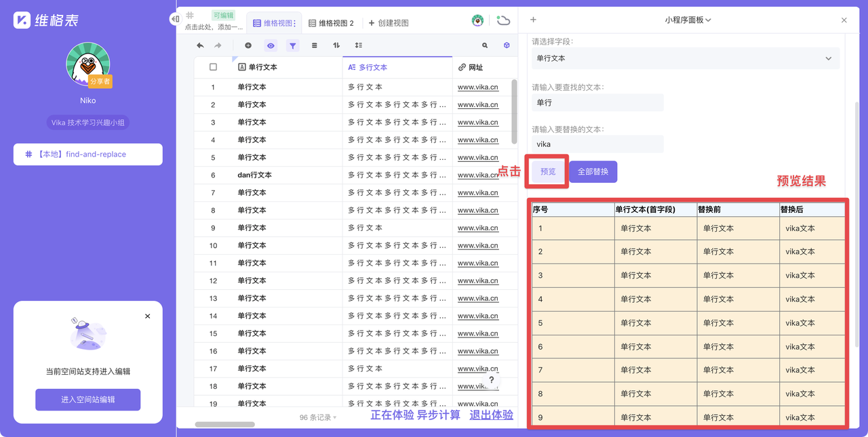Image resolution: width=868 pixels, height=437 pixels.
Task: Click the 全部替换 replace-all button
Action: click(x=593, y=171)
